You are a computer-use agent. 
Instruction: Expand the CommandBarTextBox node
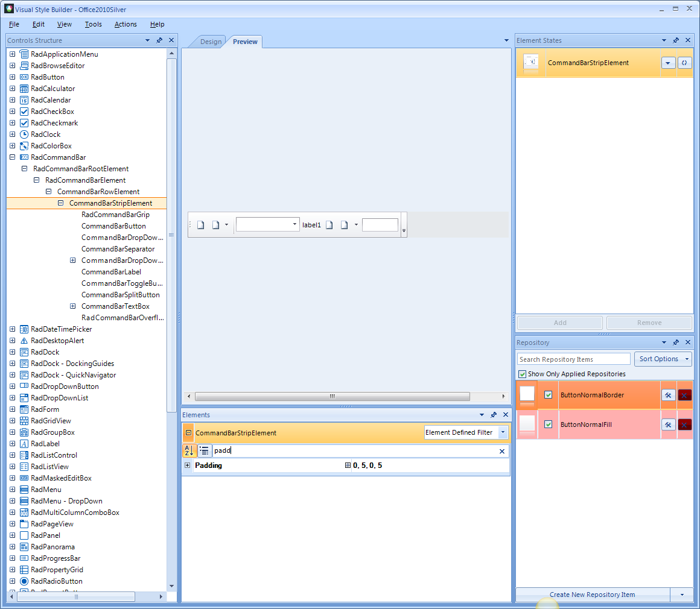(73, 306)
